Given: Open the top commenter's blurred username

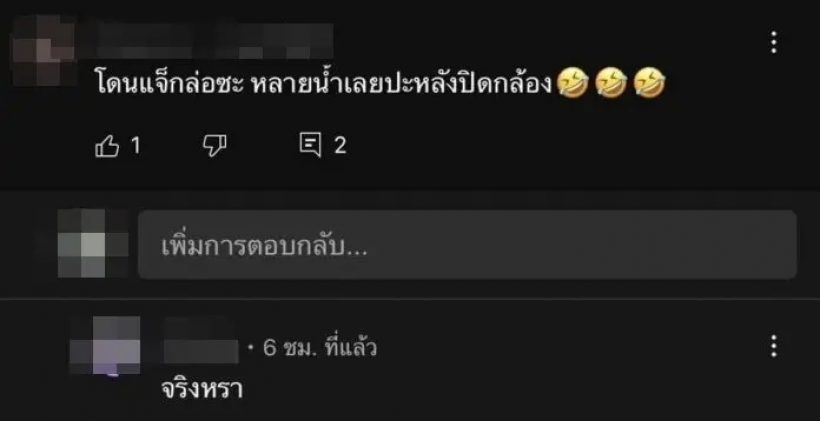Looking at the screenshot, I should [207, 41].
